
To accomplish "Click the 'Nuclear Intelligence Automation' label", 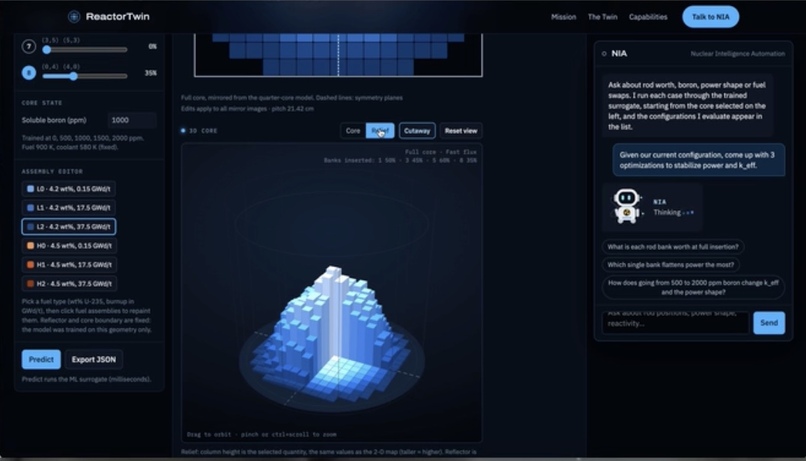I will pos(738,53).
